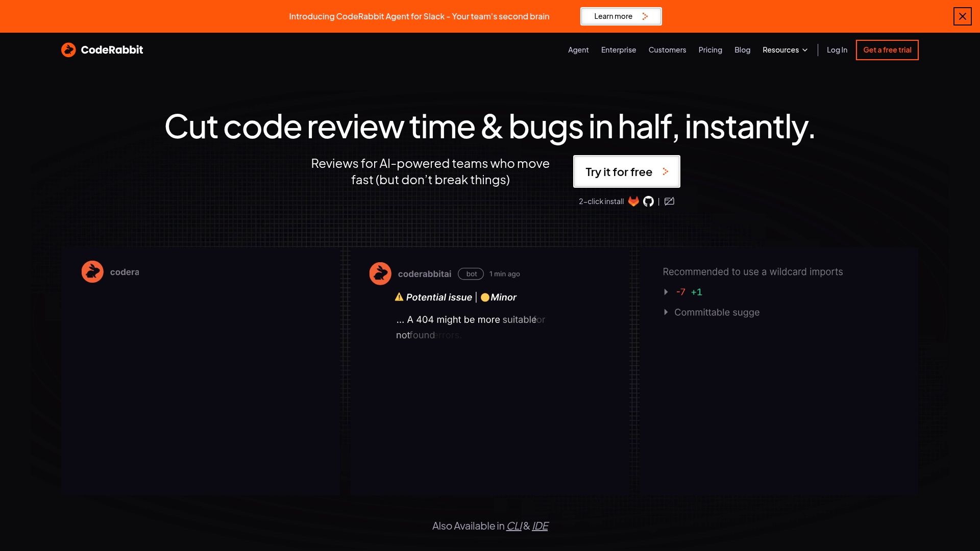Click the CodeRabbit logo icon in header

click(68, 49)
